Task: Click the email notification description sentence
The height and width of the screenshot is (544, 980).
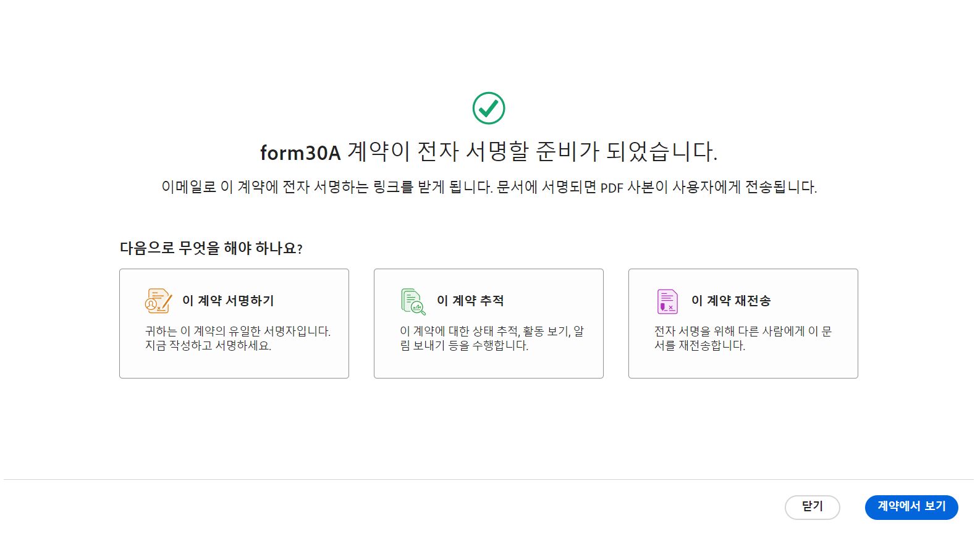Action: (x=489, y=188)
